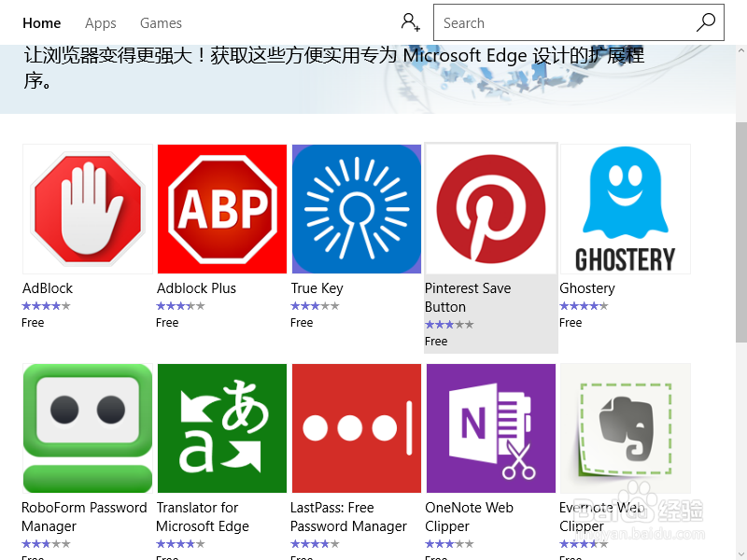This screenshot has width=747, height=560.
Task: Open the Translator for Microsoft Edge icon
Action: pyautogui.click(x=222, y=428)
